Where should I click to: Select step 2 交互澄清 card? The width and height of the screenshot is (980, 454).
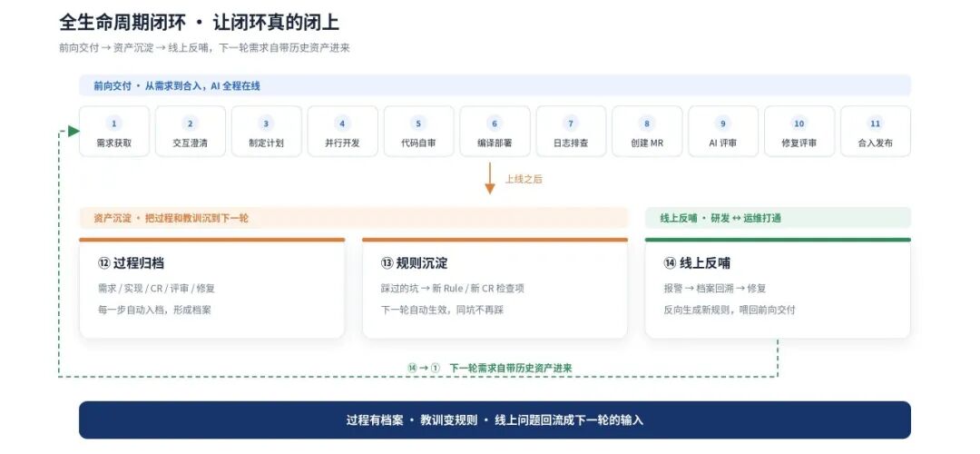point(191,132)
